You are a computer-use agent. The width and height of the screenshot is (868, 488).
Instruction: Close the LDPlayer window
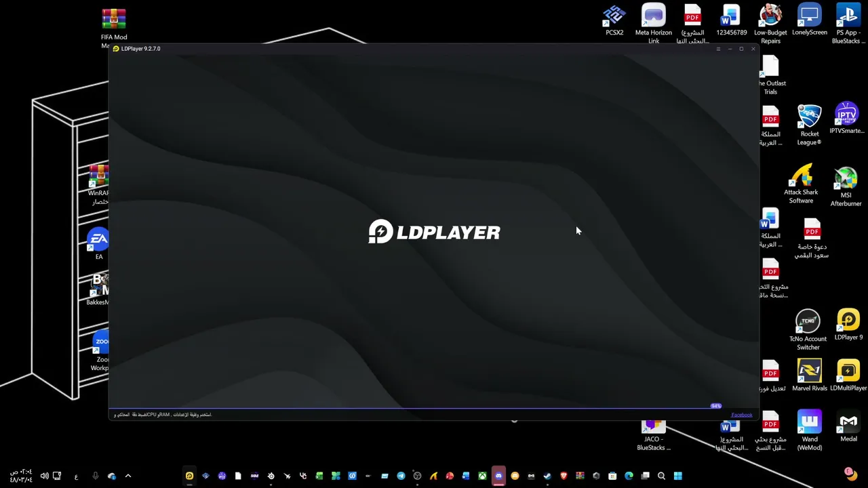[x=753, y=49]
